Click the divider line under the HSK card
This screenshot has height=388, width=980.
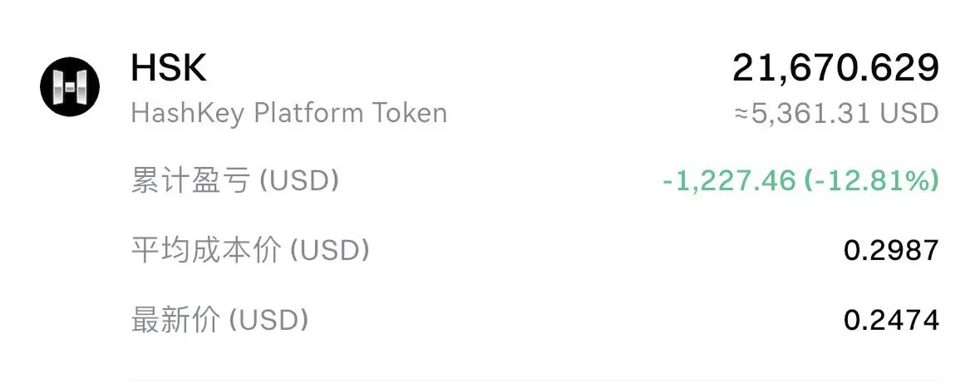(x=534, y=380)
